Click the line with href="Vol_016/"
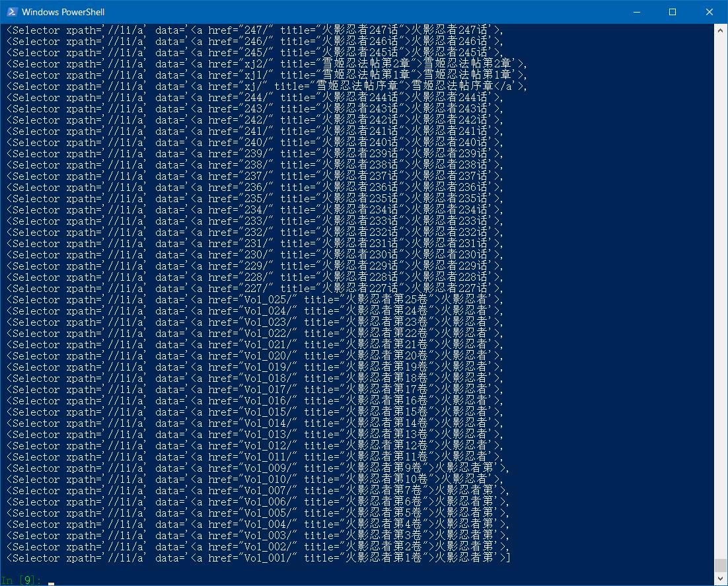The image size is (728, 586). pos(255,401)
